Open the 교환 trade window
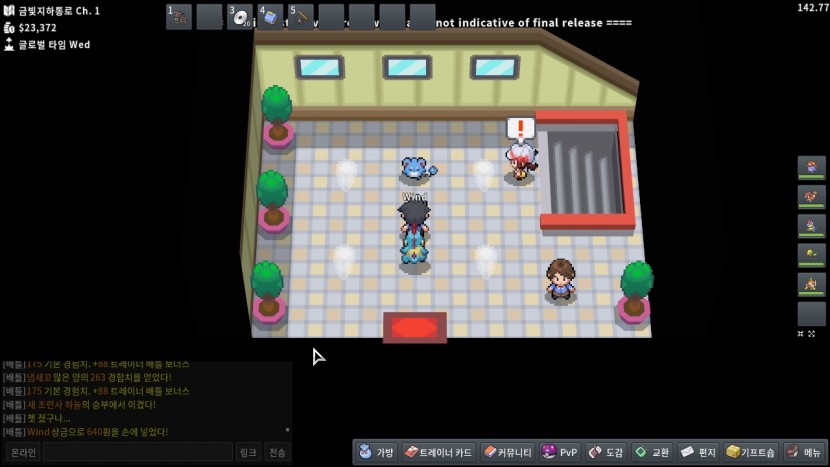The image size is (830, 467). click(653, 452)
